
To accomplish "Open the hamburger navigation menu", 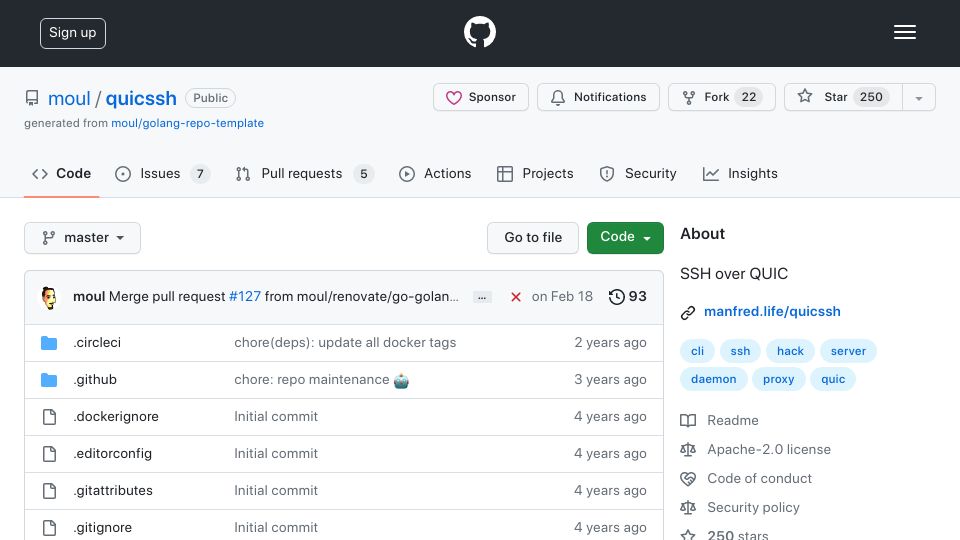I will 904,32.
